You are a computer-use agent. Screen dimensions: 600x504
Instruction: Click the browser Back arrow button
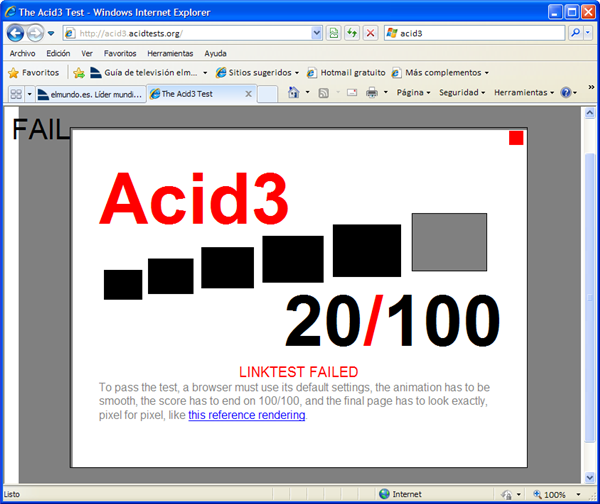16,33
